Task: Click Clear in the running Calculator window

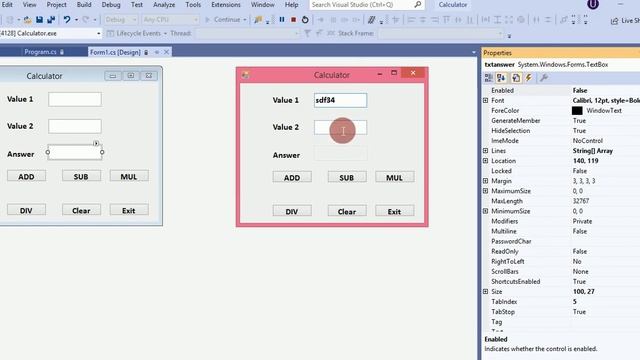Action: 347,211
